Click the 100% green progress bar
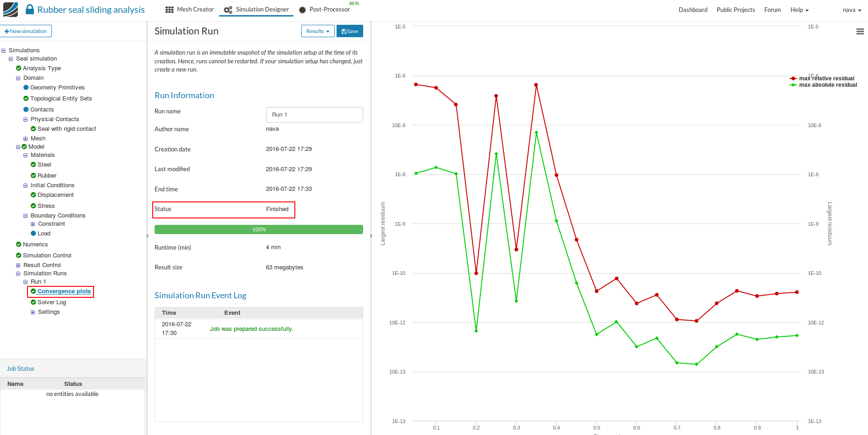This screenshot has height=435, width=868. [259, 229]
